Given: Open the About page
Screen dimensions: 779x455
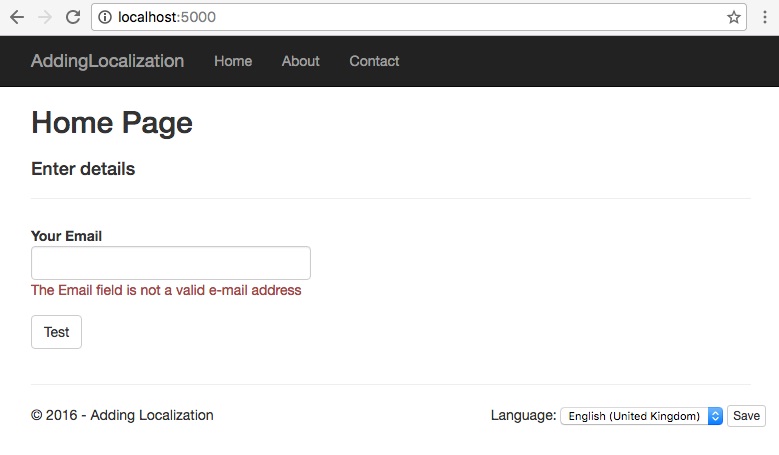Looking at the screenshot, I should point(300,61).
